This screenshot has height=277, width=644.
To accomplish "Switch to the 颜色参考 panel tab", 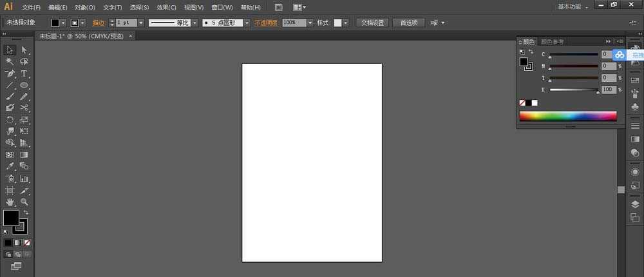I will (x=553, y=42).
